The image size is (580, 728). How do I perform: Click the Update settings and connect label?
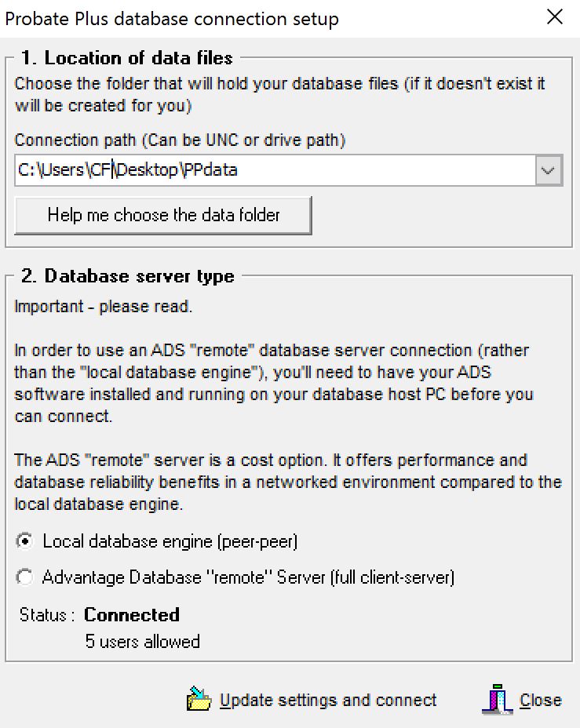tap(328, 700)
